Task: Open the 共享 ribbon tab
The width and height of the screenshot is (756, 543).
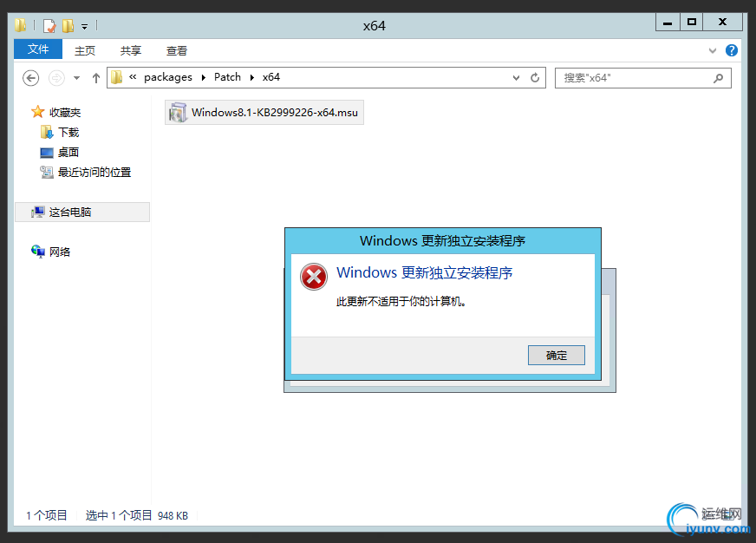Action: 131,50
